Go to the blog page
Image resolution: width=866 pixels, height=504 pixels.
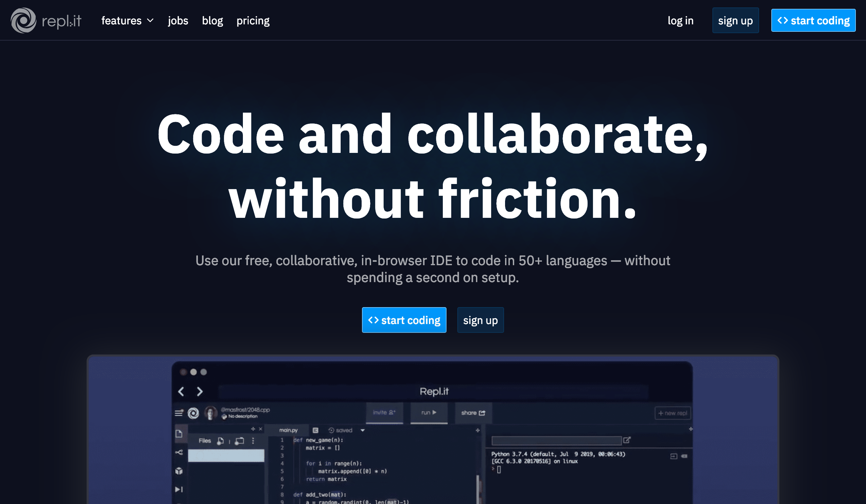coord(212,21)
